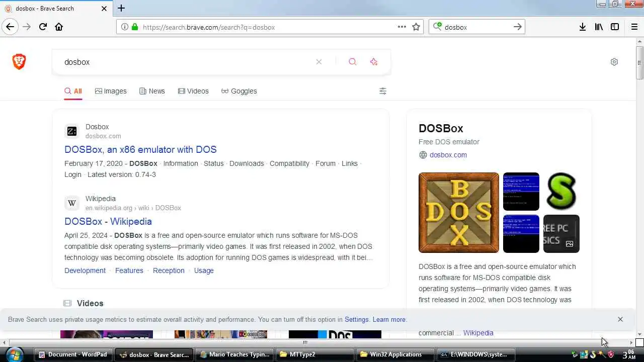The image size is (644, 362).
Task: Click the green lock site info icon
Action: point(135,27)
